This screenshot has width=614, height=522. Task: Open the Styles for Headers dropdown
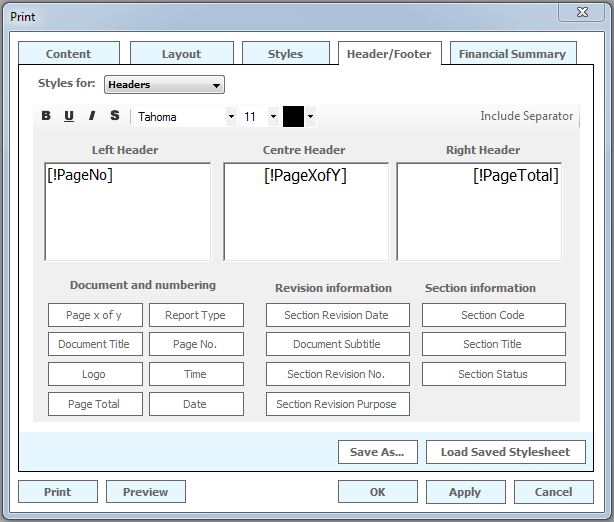(x=164, y=85)
